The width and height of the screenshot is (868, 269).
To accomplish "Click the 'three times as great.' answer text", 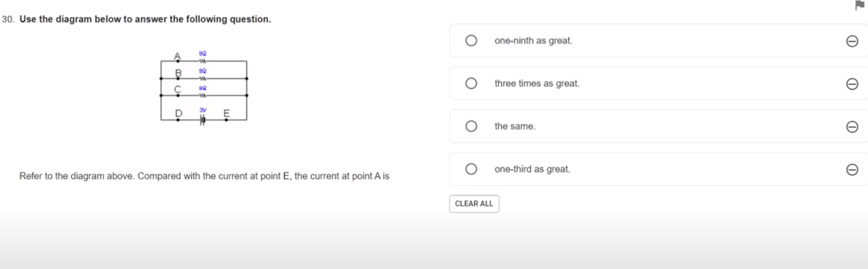I will click(537, 83).
